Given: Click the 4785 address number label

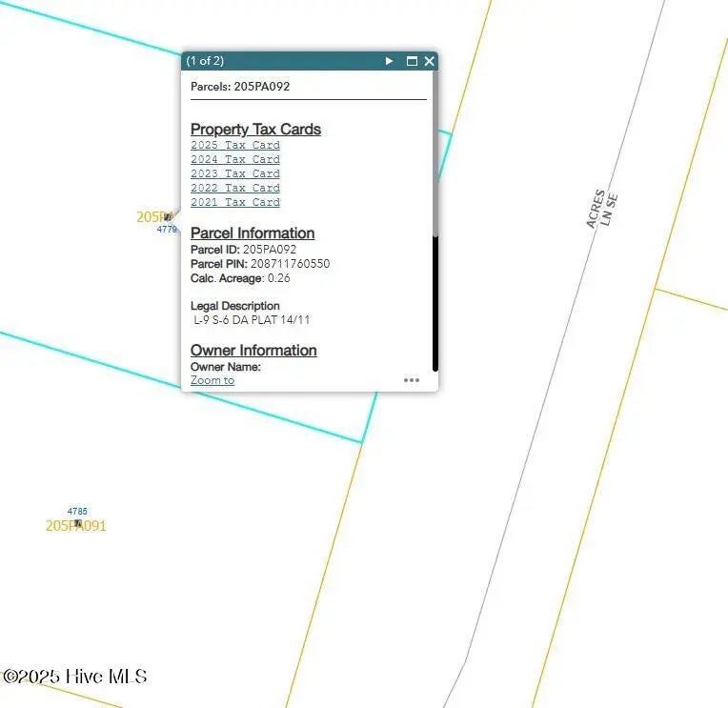Looking at the screenshot, I should (x=77, y=512).
